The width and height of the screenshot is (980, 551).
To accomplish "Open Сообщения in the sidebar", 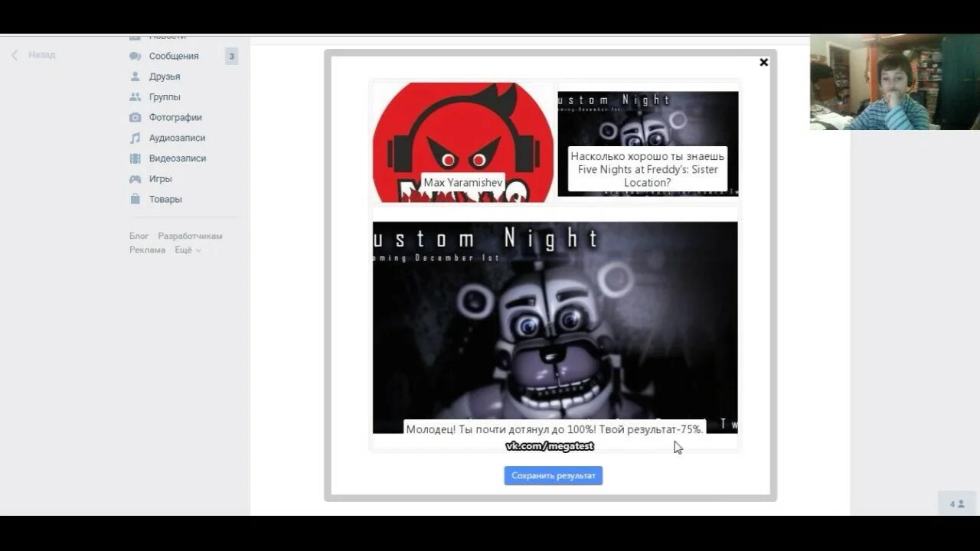I will coord(174,56).
